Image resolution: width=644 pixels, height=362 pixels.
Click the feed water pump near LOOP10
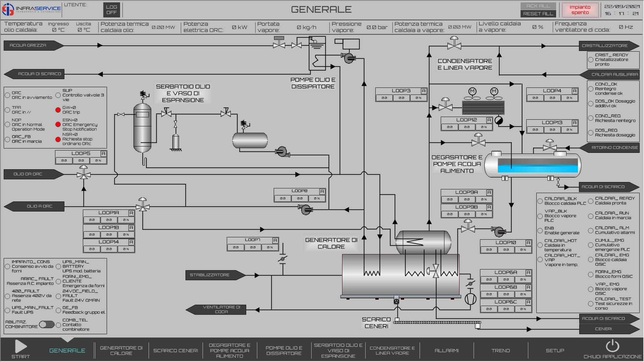click(x=499, y=231)
